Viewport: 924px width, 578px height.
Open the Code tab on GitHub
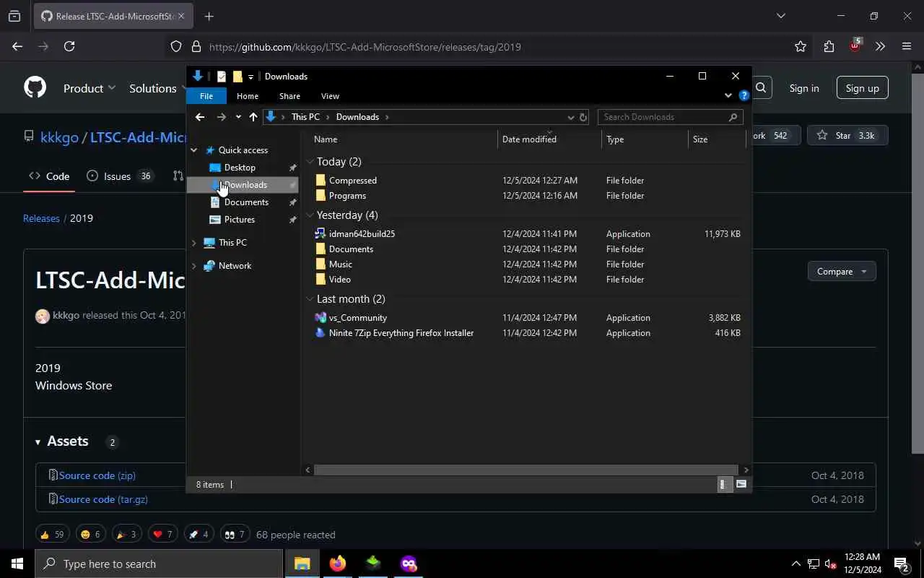(49, 176)
